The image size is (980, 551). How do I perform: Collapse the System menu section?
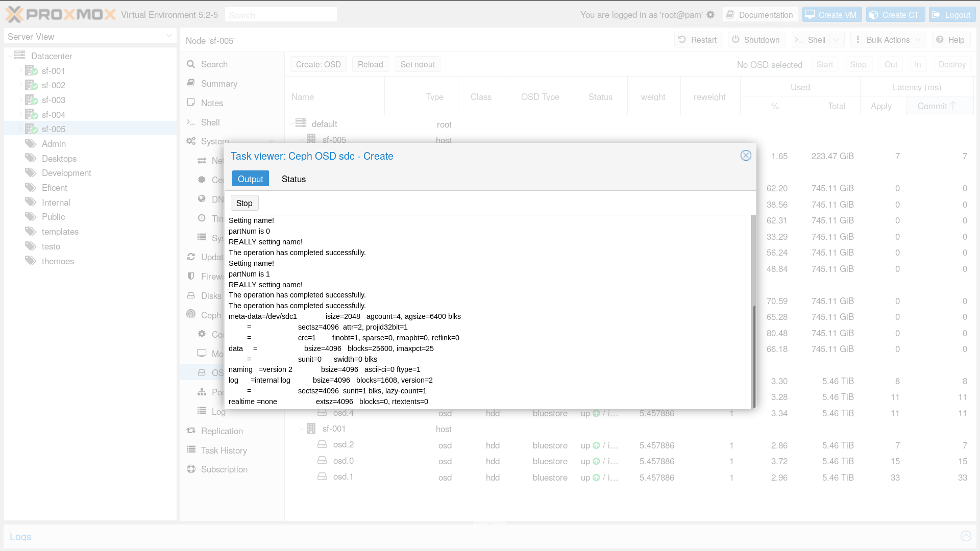(x=271, y=141)
